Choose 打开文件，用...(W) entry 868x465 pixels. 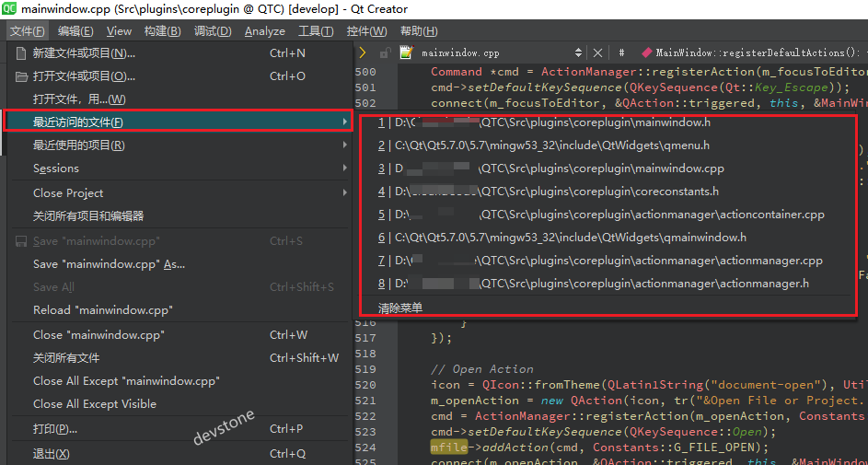tap(179, 99)
